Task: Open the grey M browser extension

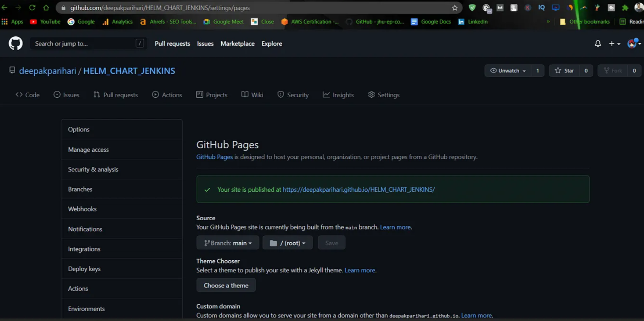Action: (x=500, y=8)
